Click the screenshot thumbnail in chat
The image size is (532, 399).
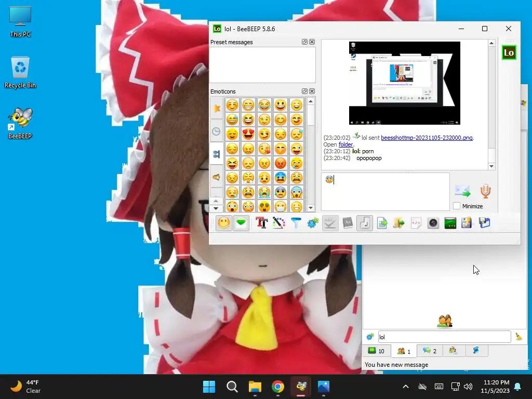[x=404, y=83]
